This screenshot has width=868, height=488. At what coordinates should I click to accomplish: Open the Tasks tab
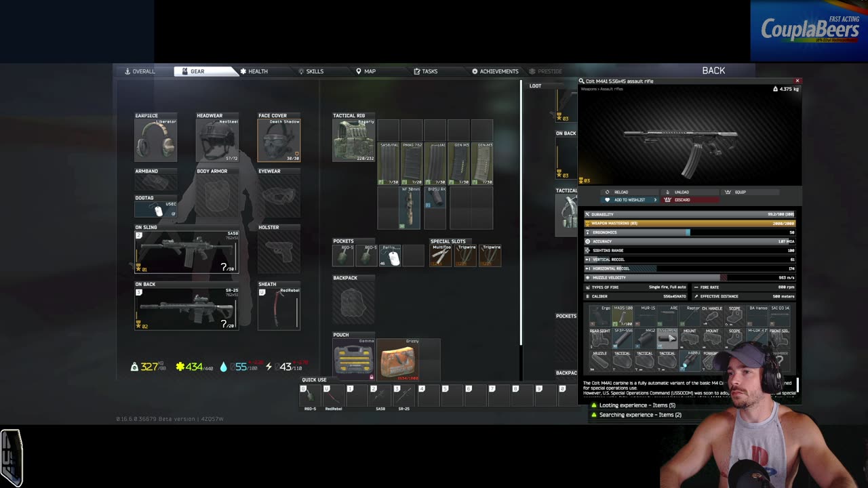tap(426, 71)
